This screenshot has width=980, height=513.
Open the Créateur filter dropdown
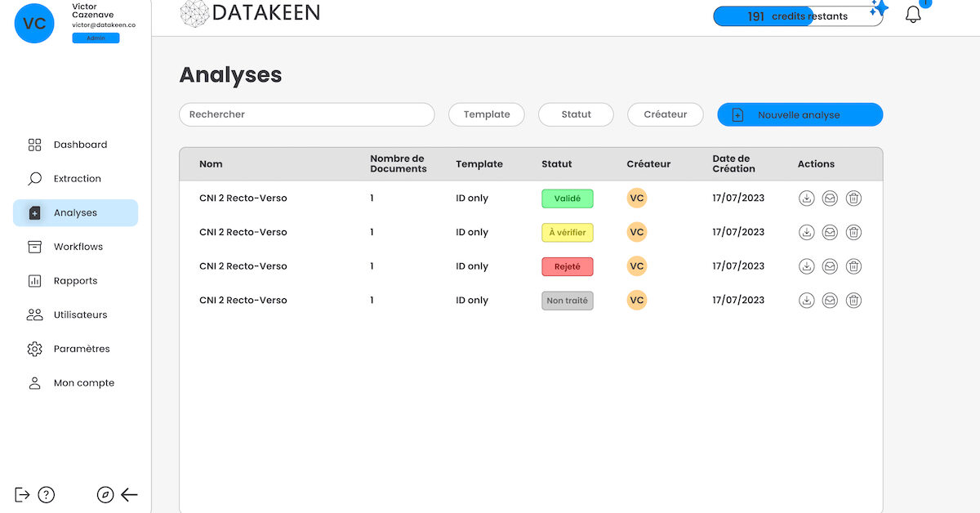[x=665, y=114]
